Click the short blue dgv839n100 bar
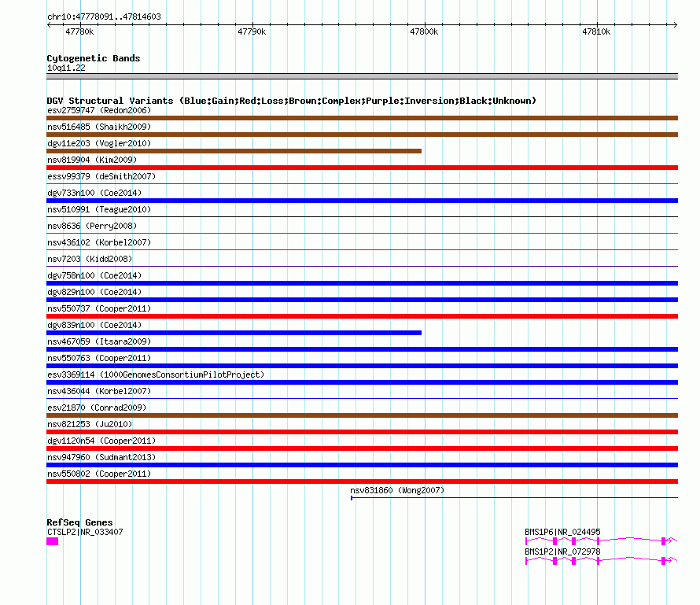Viewport: 700px width, 605px height. pos(234,333)
